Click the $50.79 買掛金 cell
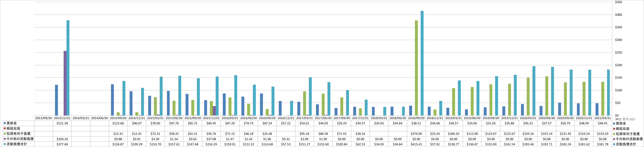This screenshot has height=147, width=644. tap(565, 123)
